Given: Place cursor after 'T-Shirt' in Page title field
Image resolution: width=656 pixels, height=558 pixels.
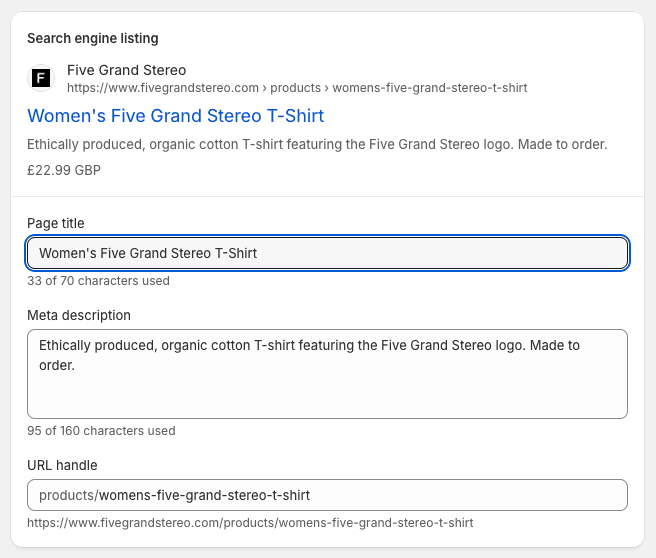Looking at the screenshot, I should tap(259, 253).
